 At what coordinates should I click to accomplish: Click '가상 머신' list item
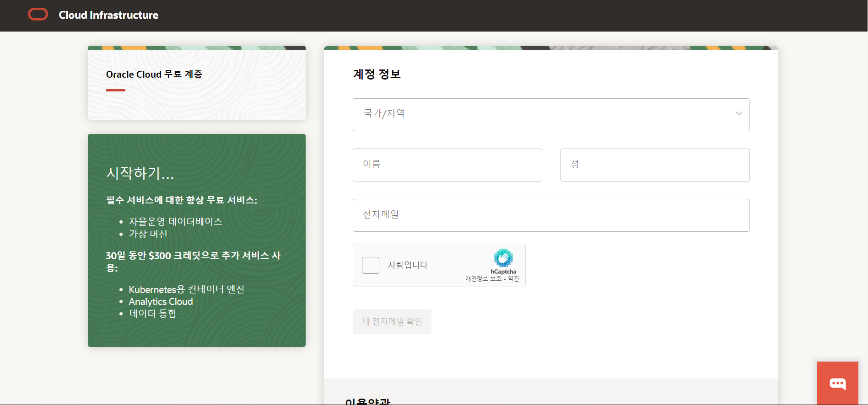click(x=148, y=234)
